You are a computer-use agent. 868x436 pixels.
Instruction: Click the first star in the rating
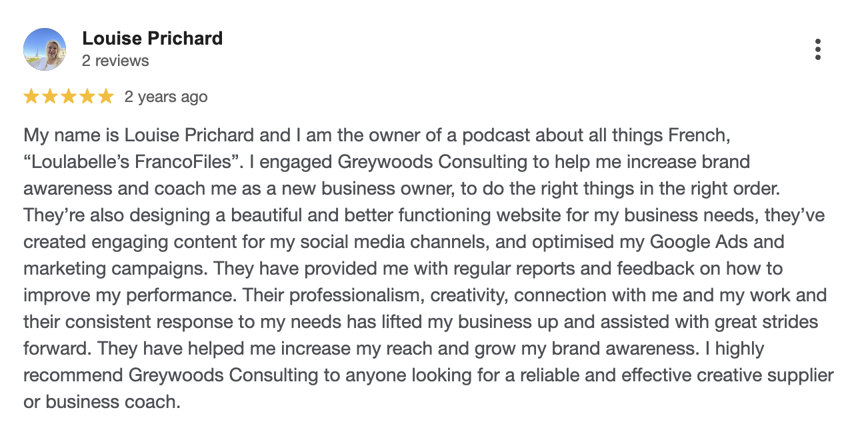pyautogui.click(x=31, y=97)
